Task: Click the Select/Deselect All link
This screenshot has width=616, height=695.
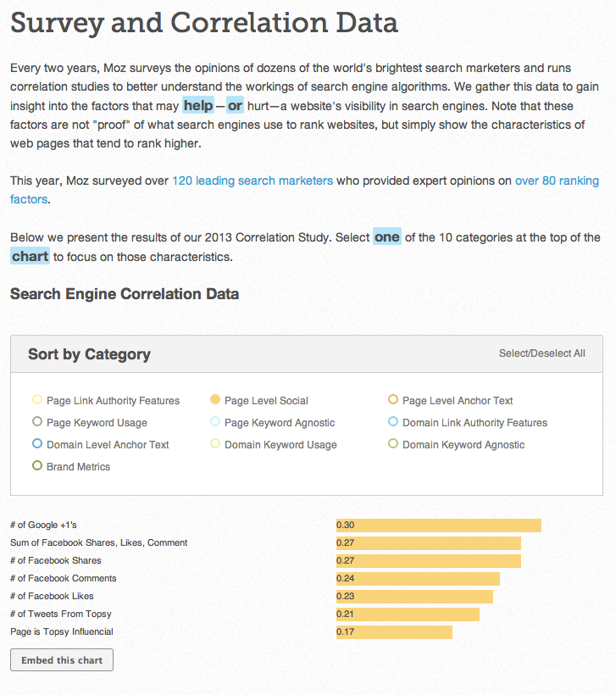Action: point(542,353)
